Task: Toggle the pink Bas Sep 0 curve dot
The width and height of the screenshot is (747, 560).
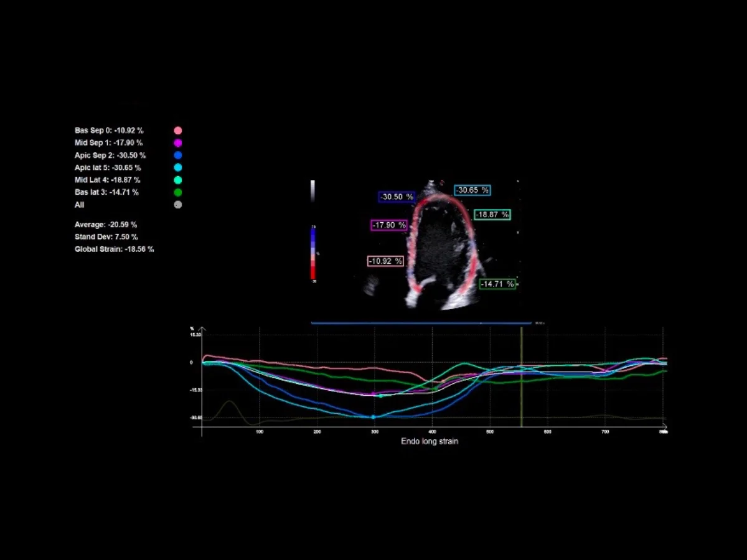Action: (x=178, y=131)
